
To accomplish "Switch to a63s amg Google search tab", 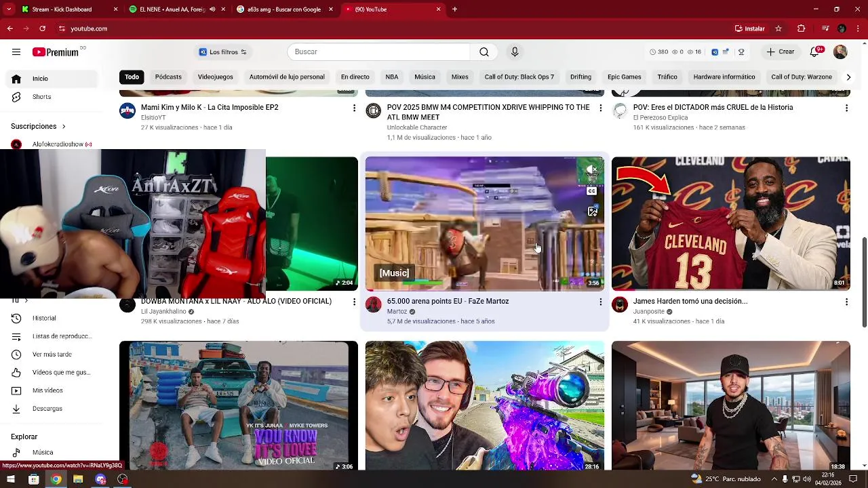I will [x=283, y=9].
